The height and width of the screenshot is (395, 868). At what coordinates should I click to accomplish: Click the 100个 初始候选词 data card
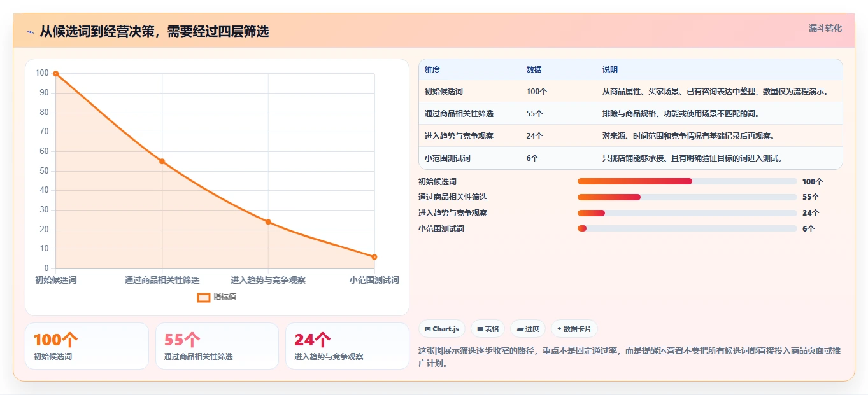[87, 346]
